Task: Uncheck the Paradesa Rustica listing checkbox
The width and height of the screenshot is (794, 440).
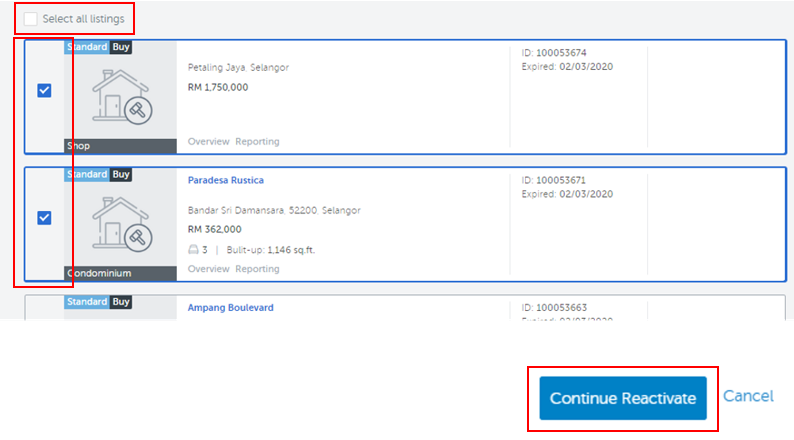Action: pyautogui.click(x=44, y=218)
